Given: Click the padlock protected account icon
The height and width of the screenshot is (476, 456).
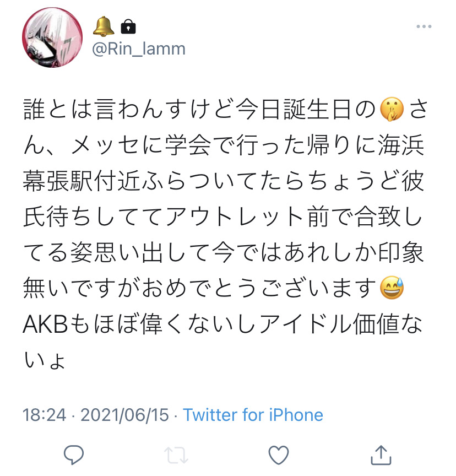Looking at the screenshot, I should point(128,26).
